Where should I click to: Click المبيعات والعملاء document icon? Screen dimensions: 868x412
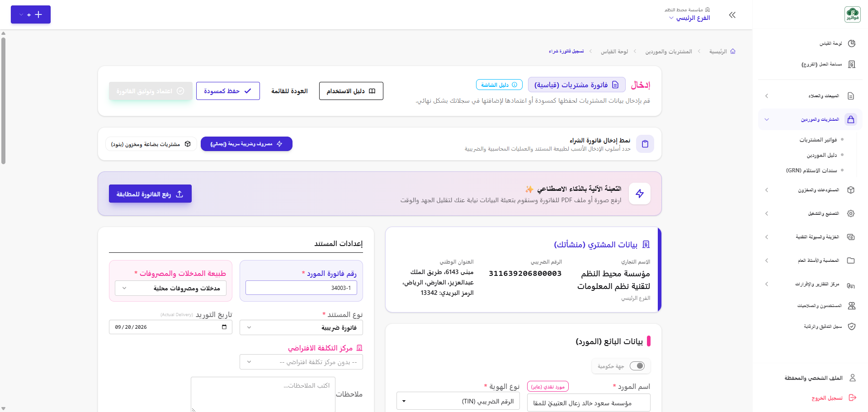851,96
